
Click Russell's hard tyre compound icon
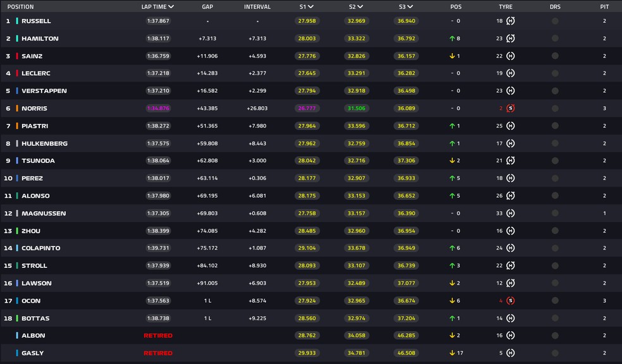tap(511, 21)
